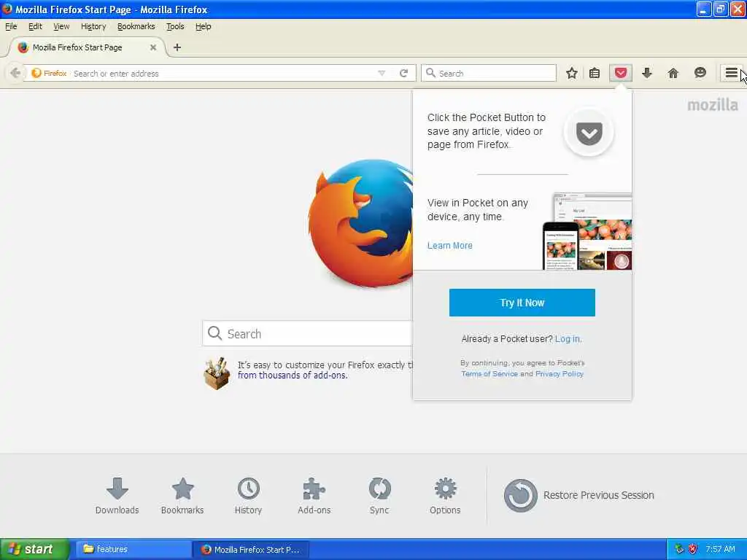Click the Learn More link
Viewport: 747px width, 560px height.
point(449,245)
